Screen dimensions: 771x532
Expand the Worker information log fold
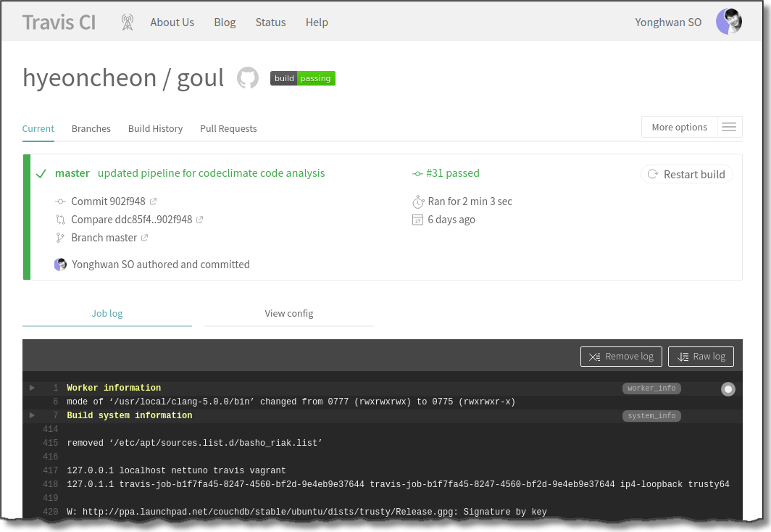33,388
